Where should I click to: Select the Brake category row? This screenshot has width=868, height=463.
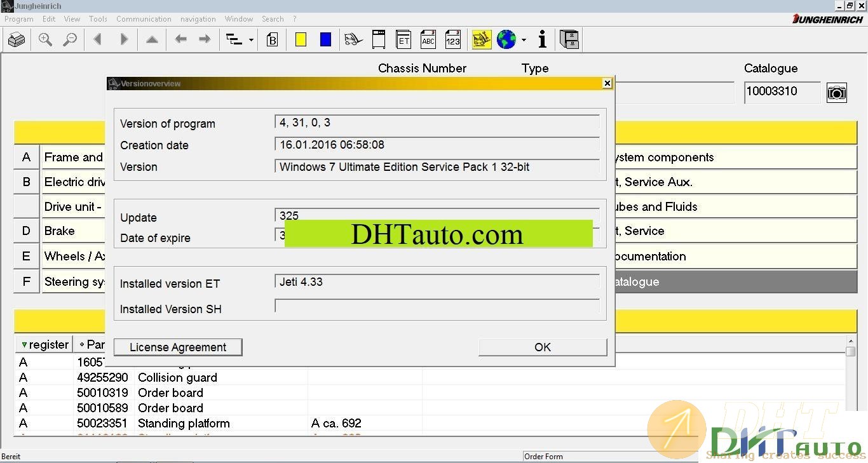pos(74,231)
